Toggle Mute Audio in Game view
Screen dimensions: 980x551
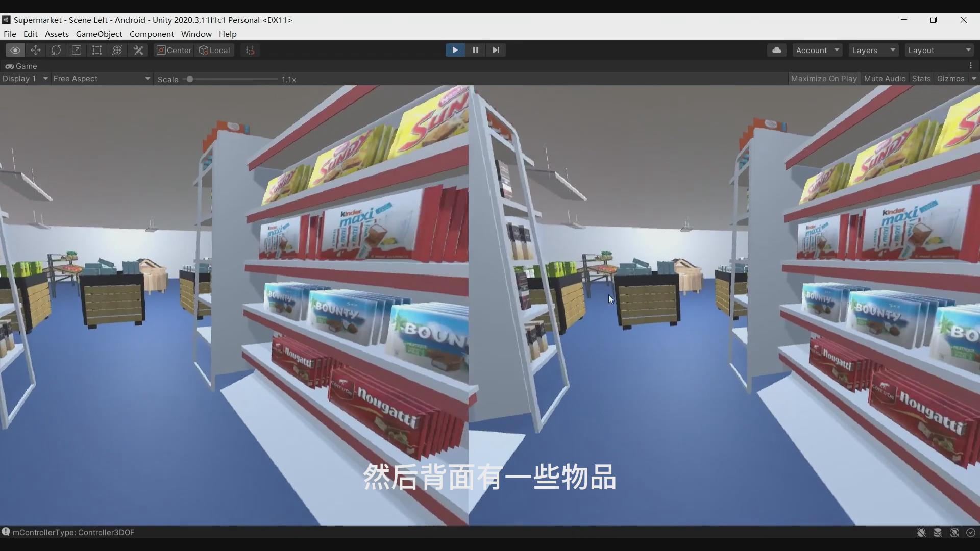[x=885, y=79]
